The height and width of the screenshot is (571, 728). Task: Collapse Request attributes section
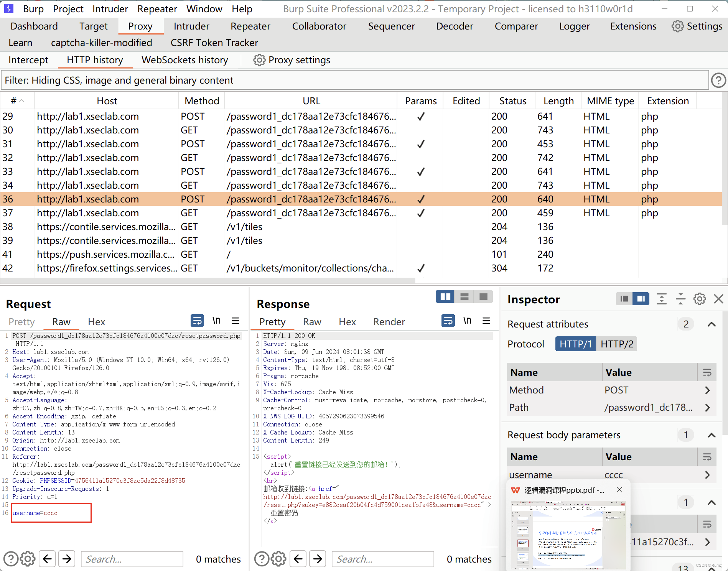pyautogui.click(x=712, y=324)
